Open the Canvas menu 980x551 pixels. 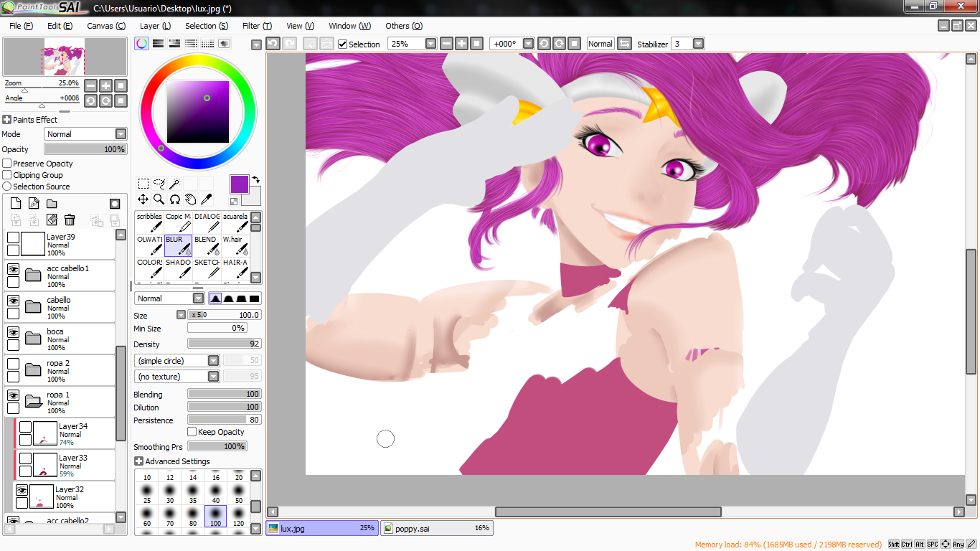point(106,26)
